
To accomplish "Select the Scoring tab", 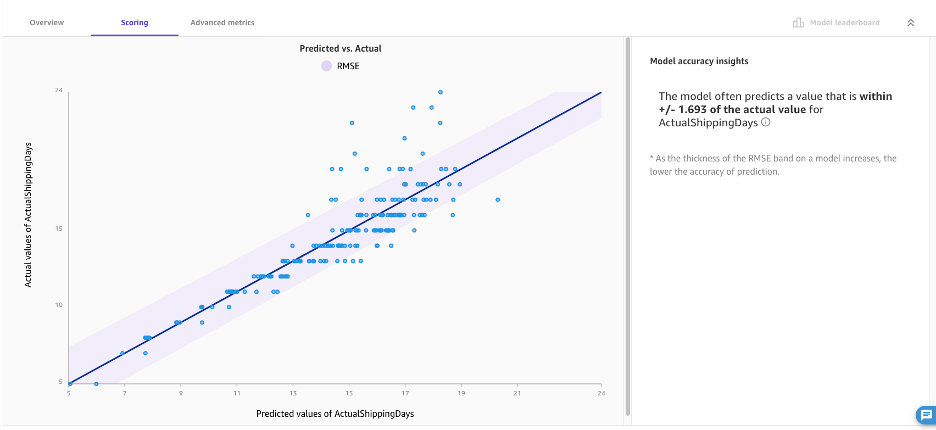I will point(134,22).
